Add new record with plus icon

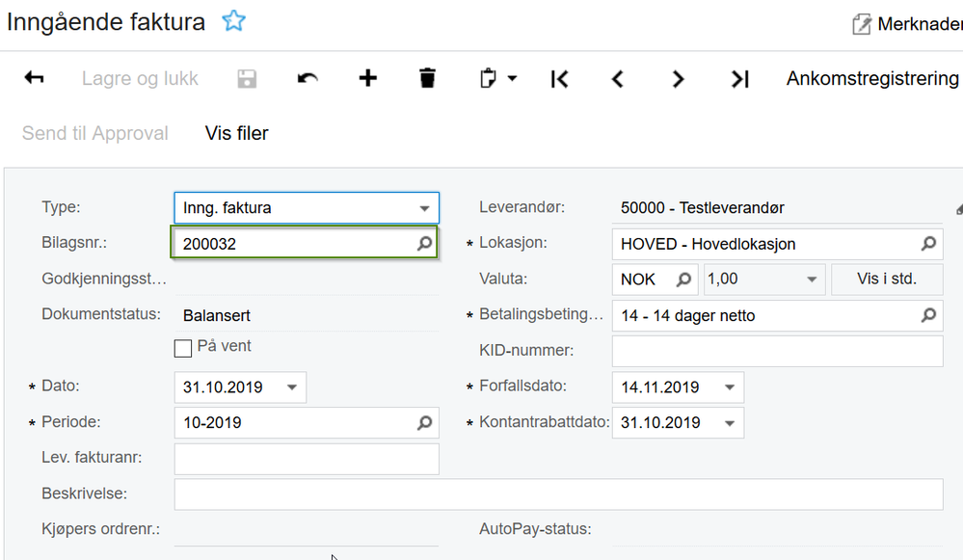pyautogui.click(x=368, y=78)
